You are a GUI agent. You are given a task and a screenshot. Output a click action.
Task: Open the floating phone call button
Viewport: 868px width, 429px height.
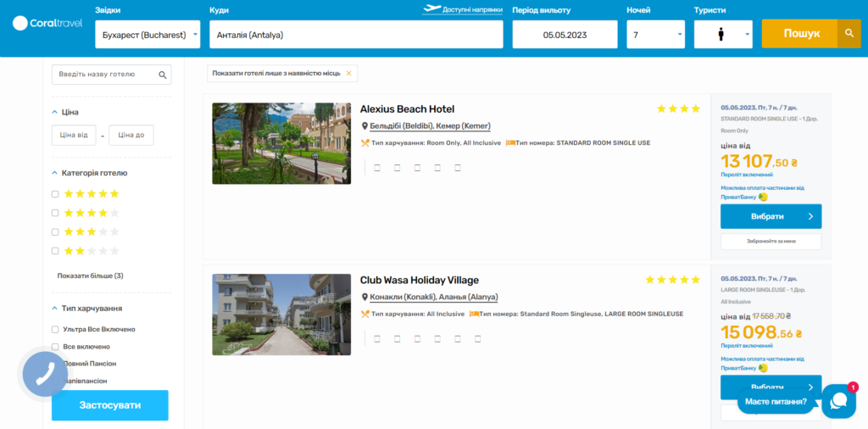click(x=45, y=375)
